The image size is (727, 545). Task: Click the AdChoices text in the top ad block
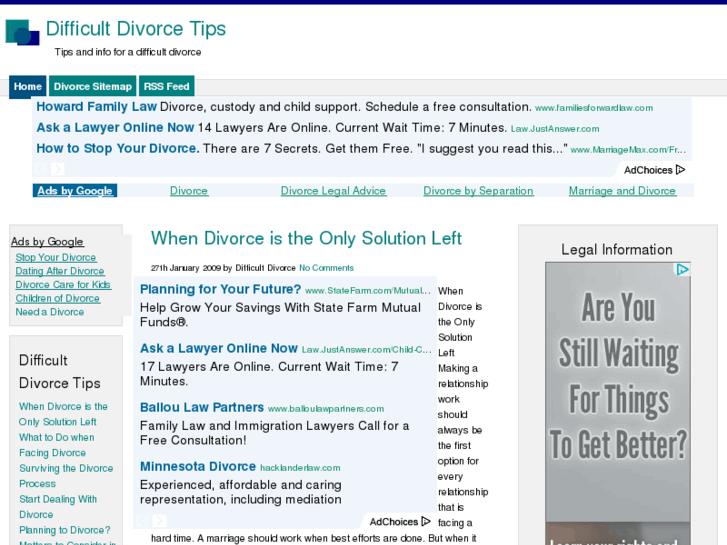tap(648, 170)
